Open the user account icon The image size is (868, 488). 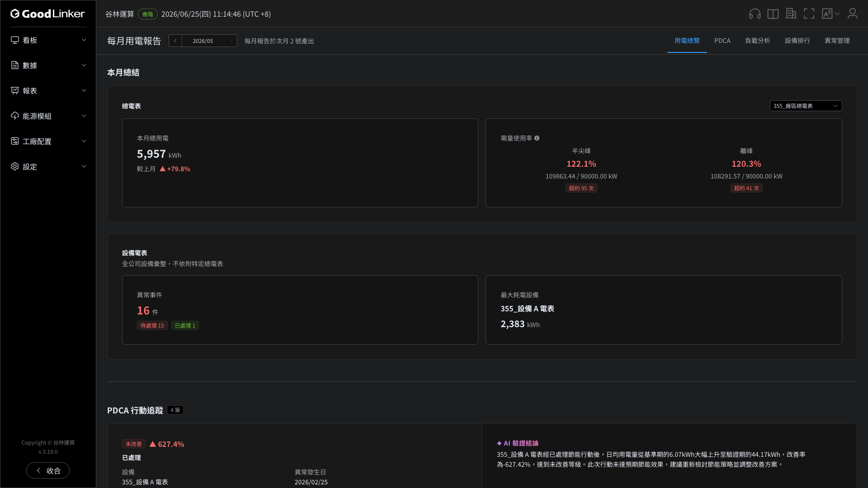coord(853,14)
